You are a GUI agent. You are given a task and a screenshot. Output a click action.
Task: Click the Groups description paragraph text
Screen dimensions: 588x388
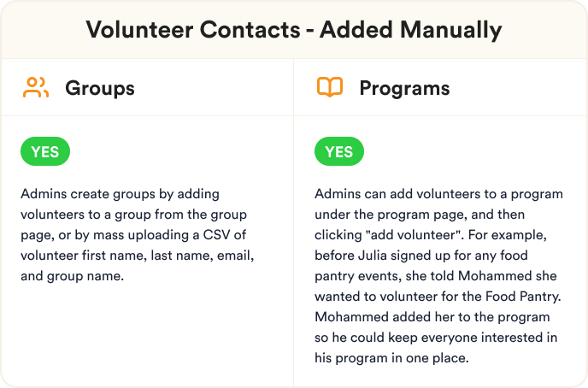[x=138, y=235]
